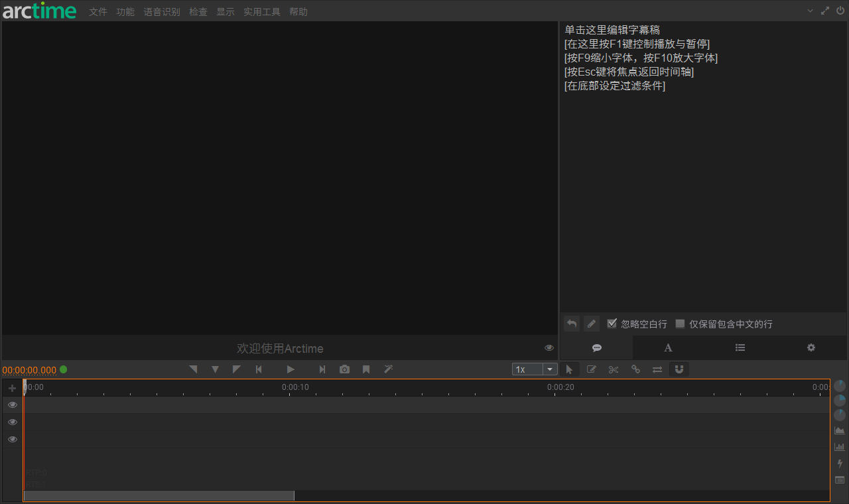Uncheck the 忽略空白行 checkbox
Screen dimensions: 849x504
pos(612,324)
